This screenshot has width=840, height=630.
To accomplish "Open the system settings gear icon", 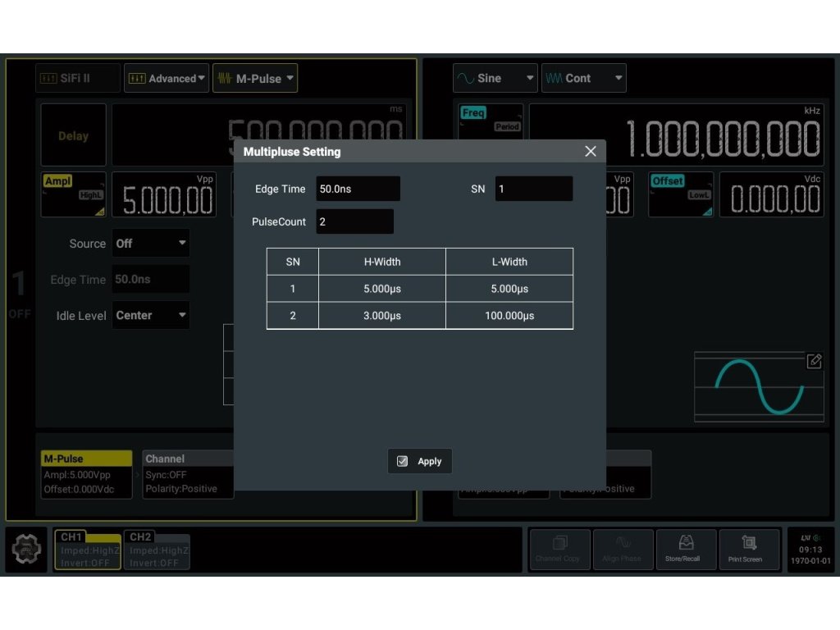I will [26, 550].
